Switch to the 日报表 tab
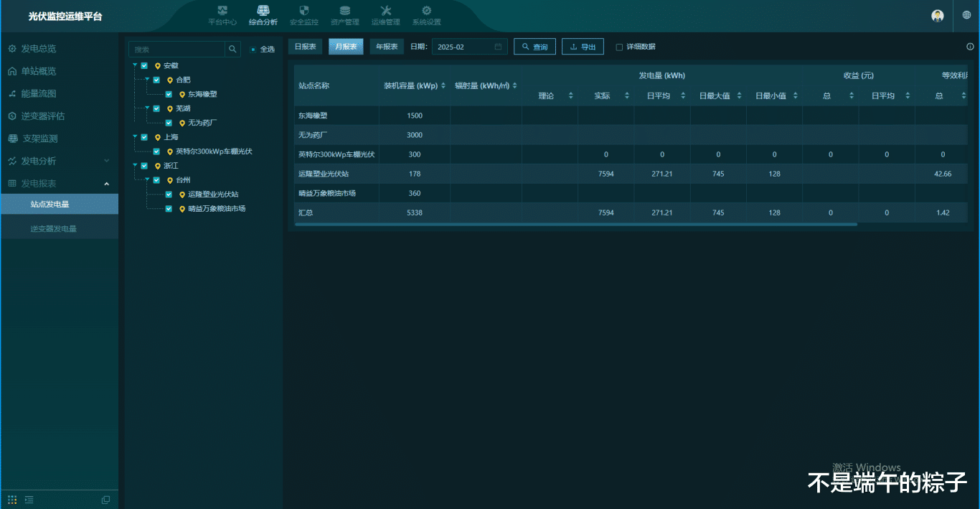The height and width of the screenshot is (509, 980). [x=305, y=47]
